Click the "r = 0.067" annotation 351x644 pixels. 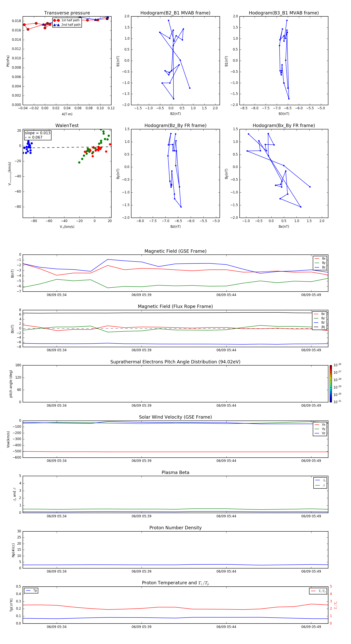34,137
